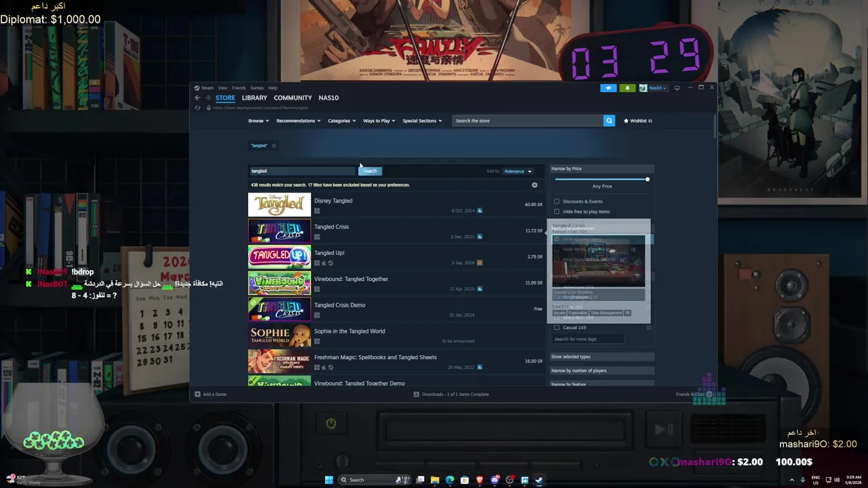Open the Browse dropdown menu

pos(258,121)
